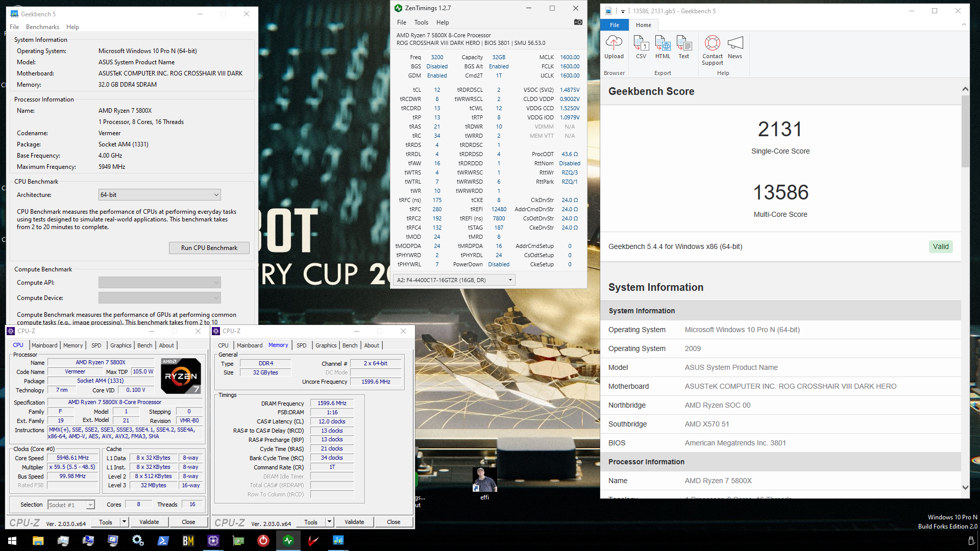Open the quick access toolbar dropdown arrow
The width and height of the screenshot is (980, 551).
[x=623, y=11]
